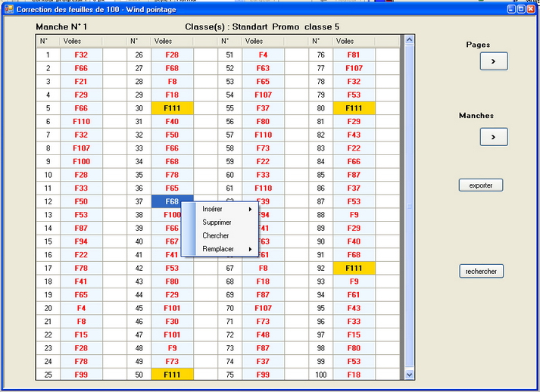
Task: Expand the Insérer submenu
Action: [x=226, y=209]
